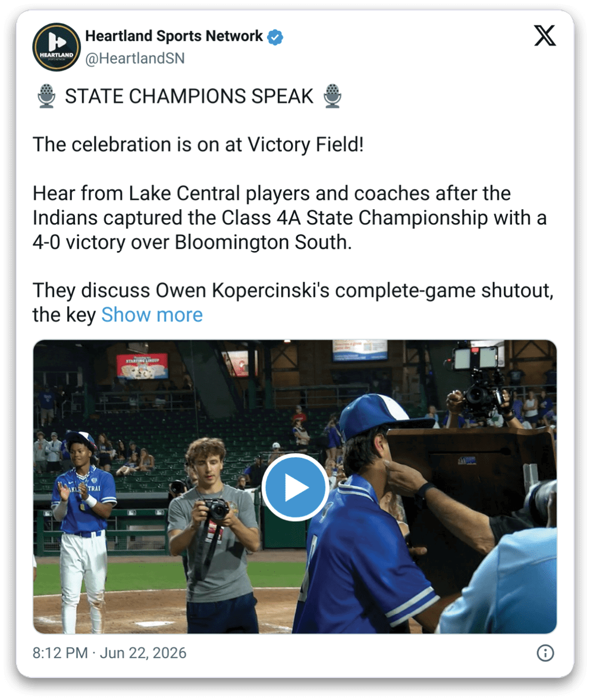This screenshot has width=590, height=700.
Task: Open the @HeartlandSN handle link
Action: click(x=135, y=58)
